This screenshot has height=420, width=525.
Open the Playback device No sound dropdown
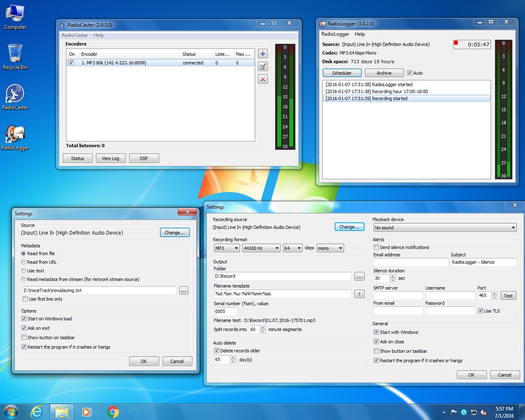445,228
